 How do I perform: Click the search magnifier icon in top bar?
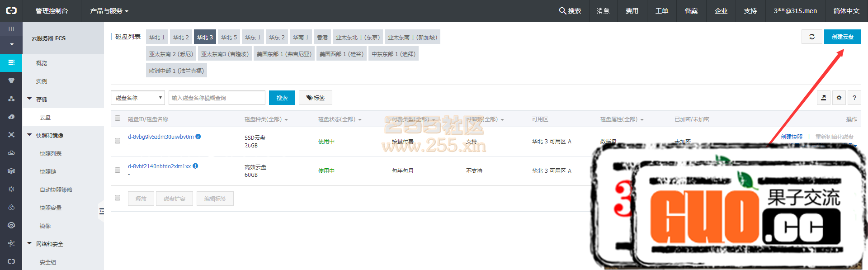(562, 11)
